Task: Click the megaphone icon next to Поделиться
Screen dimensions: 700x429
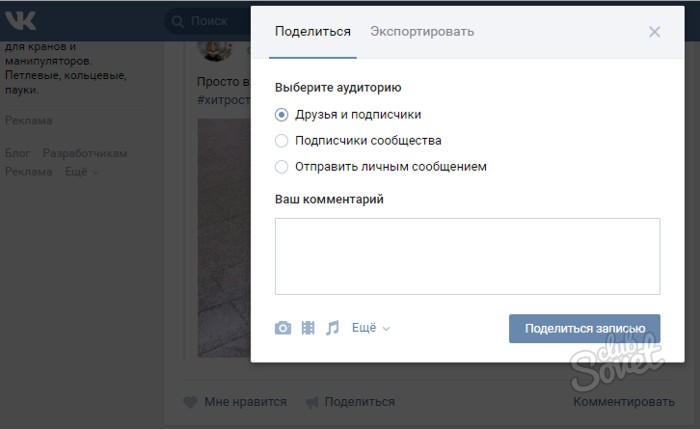Action: (x=312, y=403)
